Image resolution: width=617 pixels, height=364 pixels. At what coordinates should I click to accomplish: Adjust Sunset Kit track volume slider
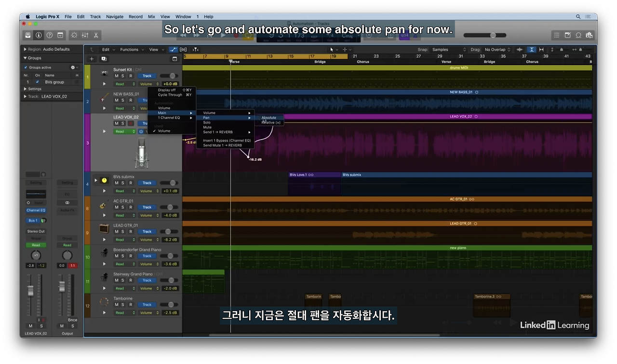[x=169, y=76]
